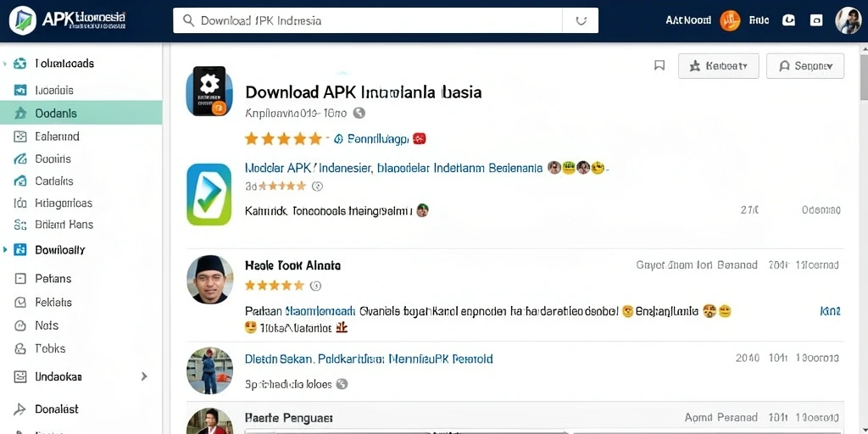The width and height of the screenshot is (868, 434).
Task: Click the refresh icon in search bar
Action: tap(581, 20)
